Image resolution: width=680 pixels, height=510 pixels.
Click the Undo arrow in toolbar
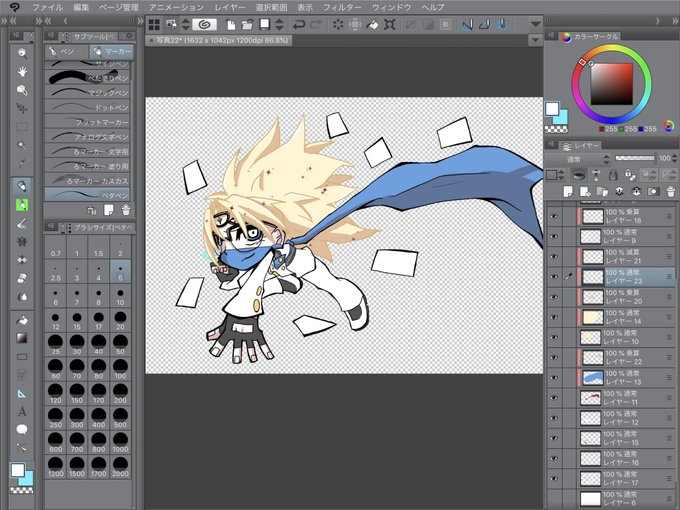(299, 25)
